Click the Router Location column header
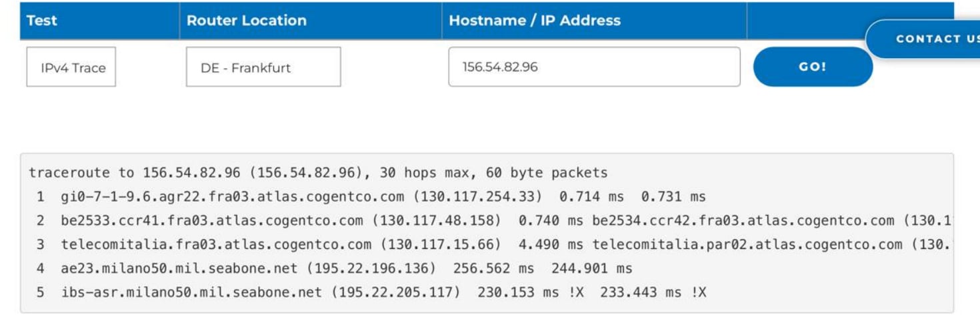The height and width of the screenshot is (321, 980). tap(247, 20)
